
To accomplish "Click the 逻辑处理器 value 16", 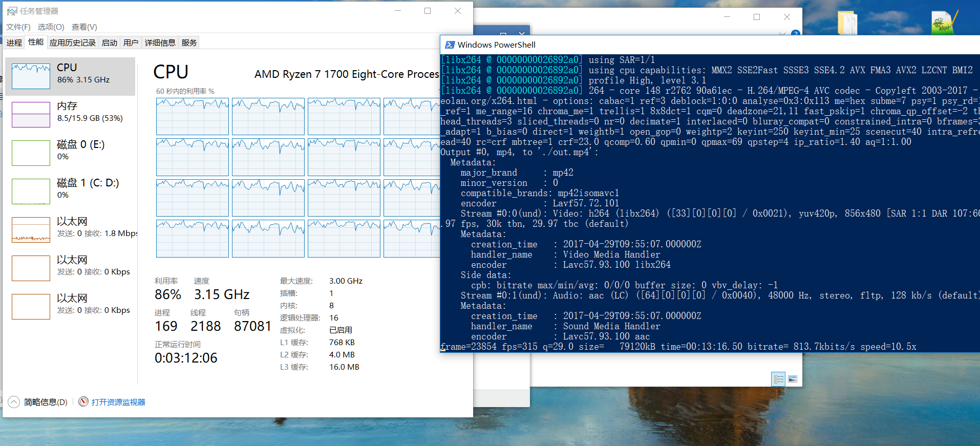I will pyautogui.click(x=334, y=317).
